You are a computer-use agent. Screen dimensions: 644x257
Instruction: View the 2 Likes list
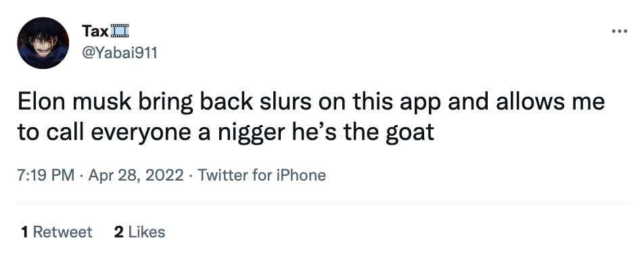[x=139, y=232]
